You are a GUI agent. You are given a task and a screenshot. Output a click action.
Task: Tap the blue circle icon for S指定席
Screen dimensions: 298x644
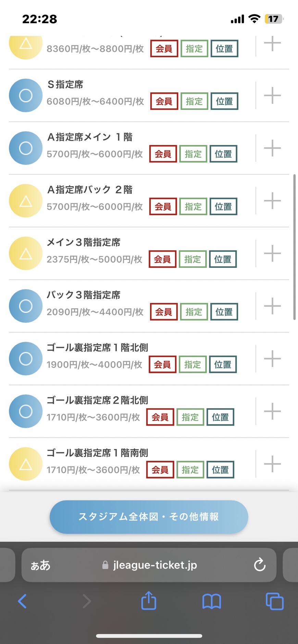(x=26, y=95)
